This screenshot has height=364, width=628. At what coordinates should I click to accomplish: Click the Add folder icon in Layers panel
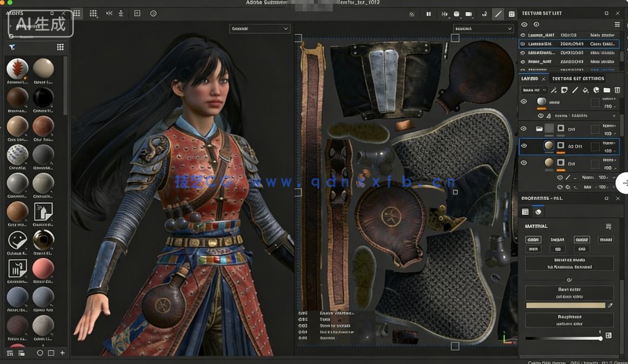pyautogui.click(x=606, y=90)
